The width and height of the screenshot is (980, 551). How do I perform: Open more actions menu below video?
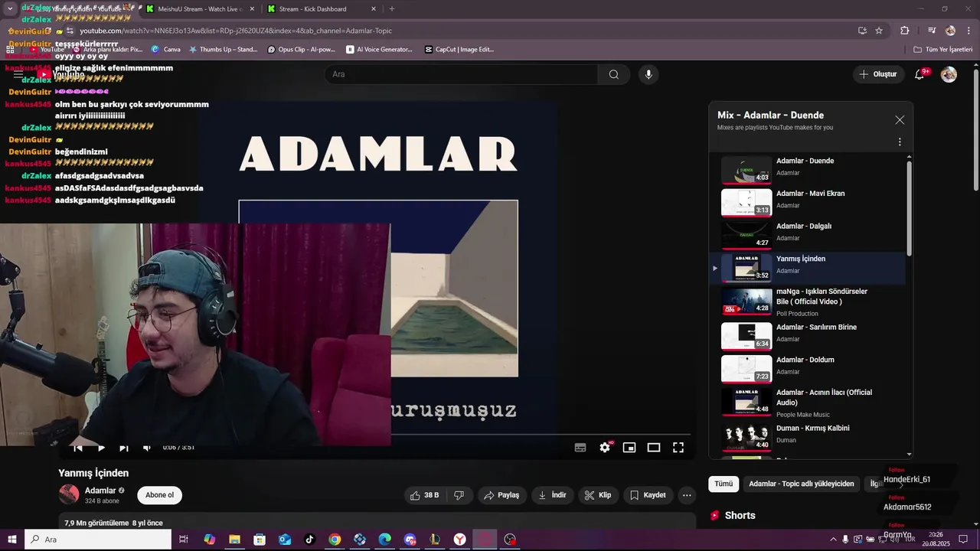[687, 495]
